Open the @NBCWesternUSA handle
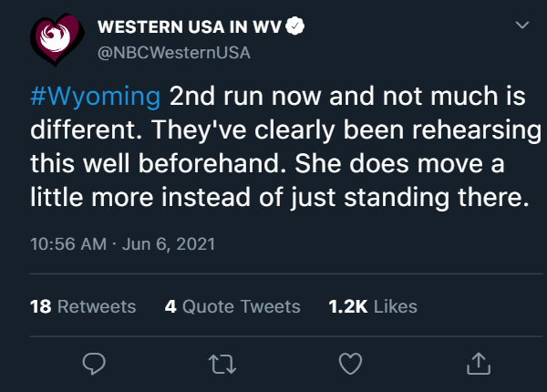The image size is (547, 392). 173,51
